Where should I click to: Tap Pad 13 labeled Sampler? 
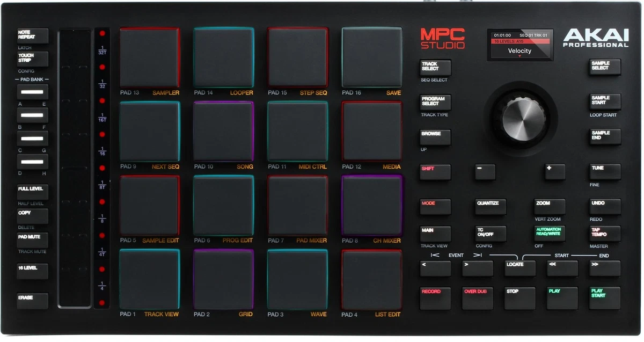[x=150, y=57]
